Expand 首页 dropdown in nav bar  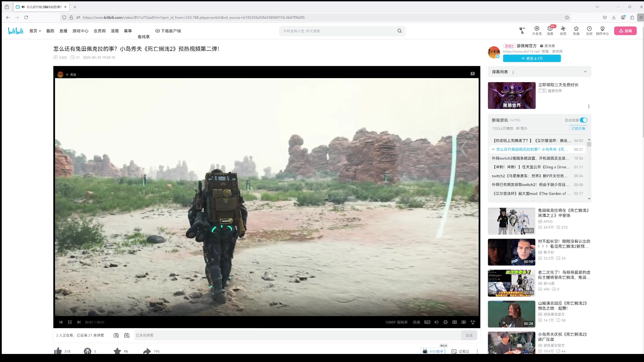(35, 31)
